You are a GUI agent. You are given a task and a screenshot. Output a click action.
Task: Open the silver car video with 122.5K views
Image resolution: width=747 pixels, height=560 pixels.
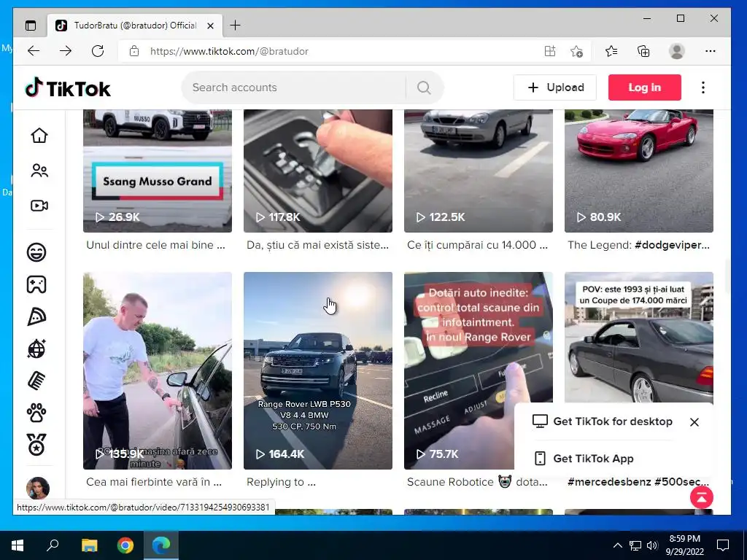pos(479,171)
